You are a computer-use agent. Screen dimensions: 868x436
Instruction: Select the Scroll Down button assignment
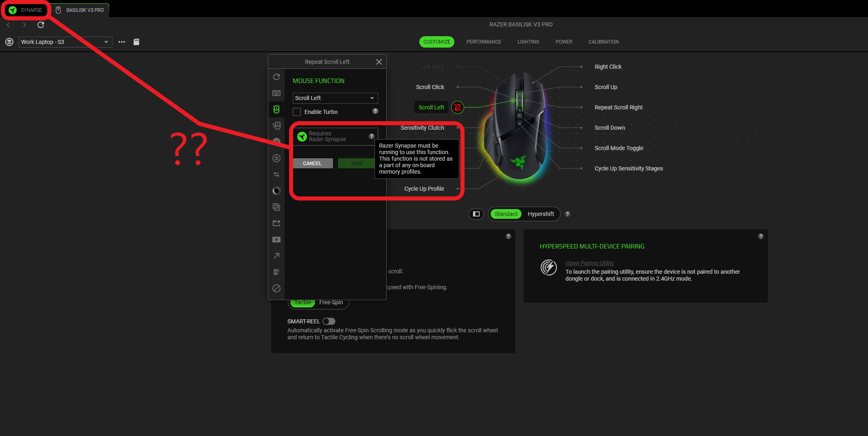(609, 128)
